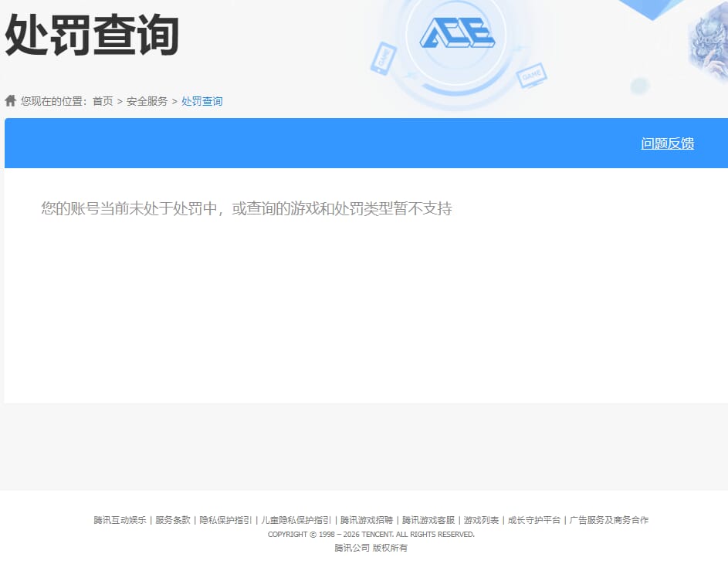Open 腾讯互动娱乐 footer link
Image resolution: width=728 pixels, height=574 pixels.
[120, 520]
